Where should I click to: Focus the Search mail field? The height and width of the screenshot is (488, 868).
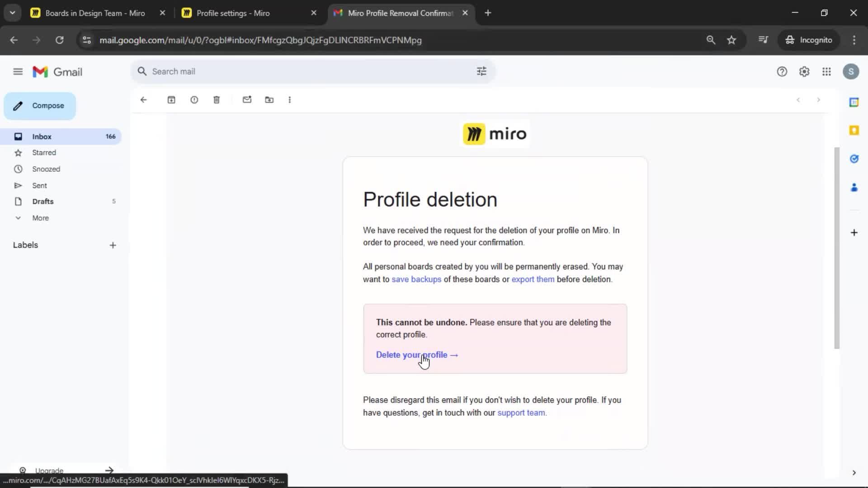pos(312,71)
